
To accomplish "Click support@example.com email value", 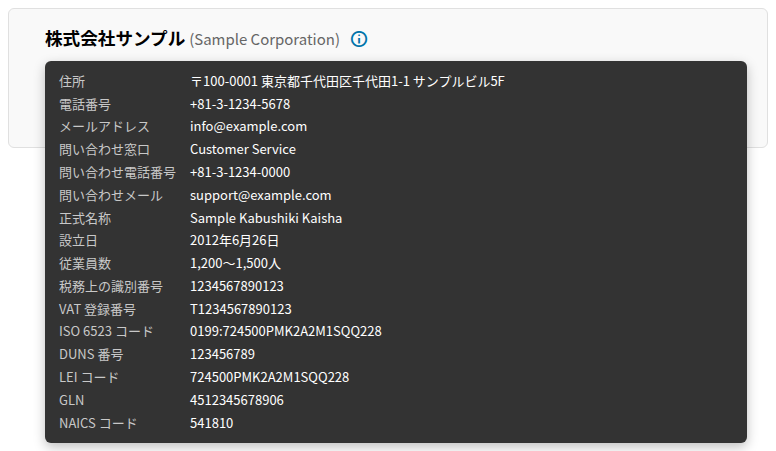I will [261, 196].
